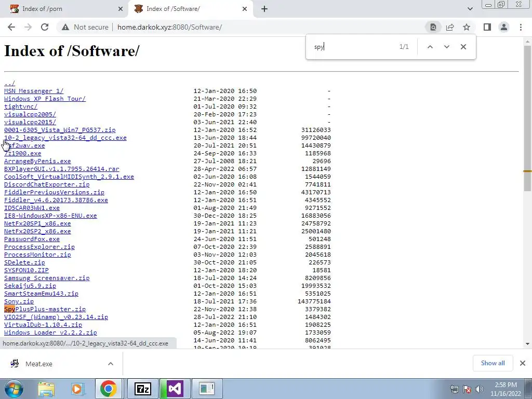
Task: Open the tightvnc folder
Action: tap(21, 107)
